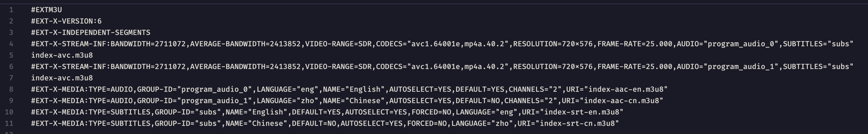Image resolution: width=868 pixels, height=134 pixels.
Task: Click line number 8 in the gutter
Action: (11, 89)
